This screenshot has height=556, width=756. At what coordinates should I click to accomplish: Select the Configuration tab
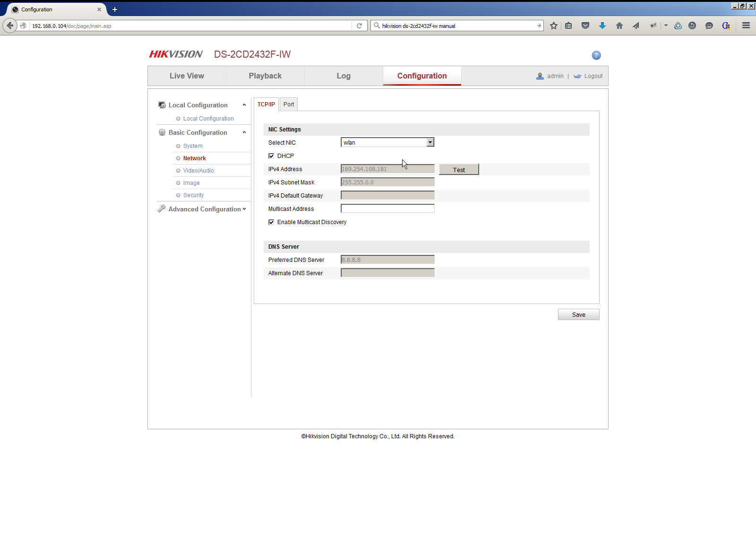coord(422,76)
